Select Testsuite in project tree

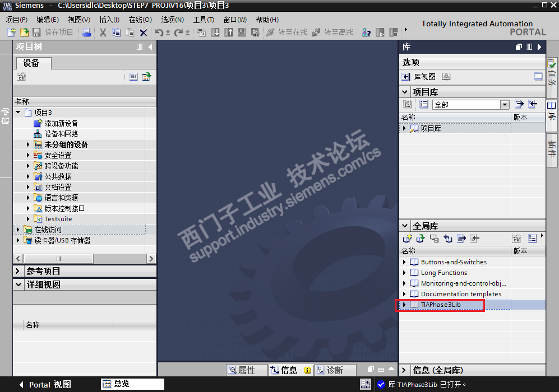pyautogui.click(x=58, y=219)
